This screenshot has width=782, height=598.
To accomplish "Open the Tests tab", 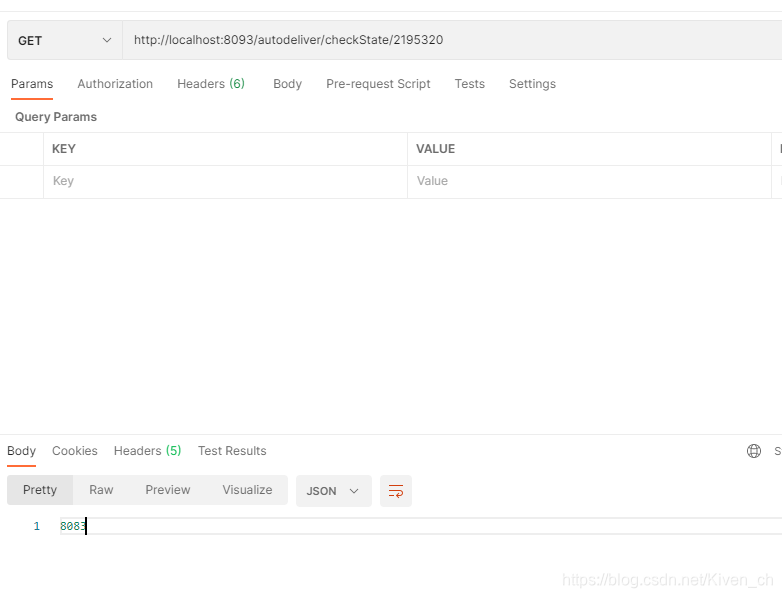I will click(x=469, y=84).
